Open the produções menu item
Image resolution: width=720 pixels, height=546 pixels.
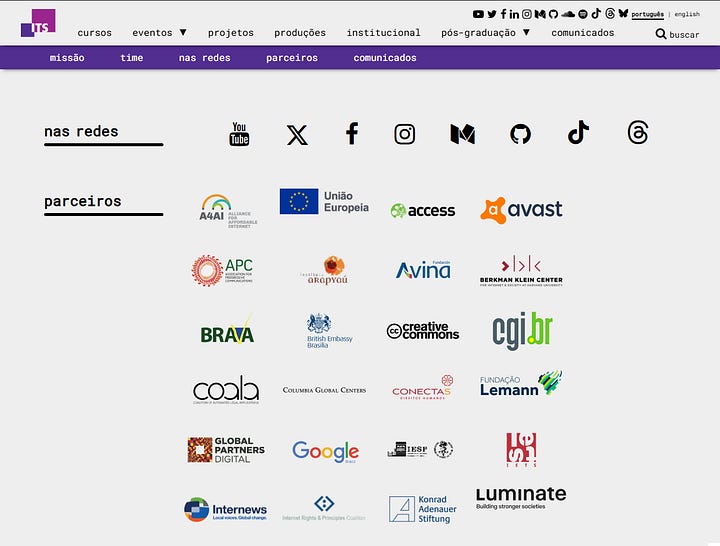pos(300,33)
